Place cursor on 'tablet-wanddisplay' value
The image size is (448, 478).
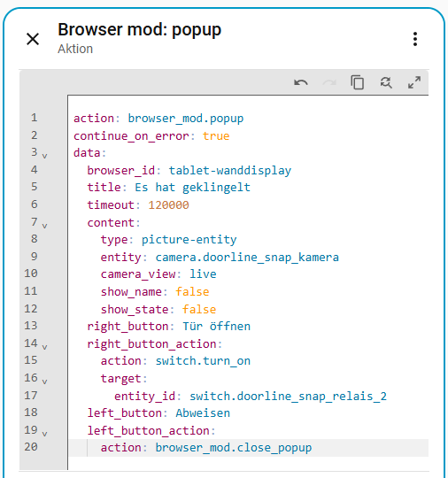(230, 171)
